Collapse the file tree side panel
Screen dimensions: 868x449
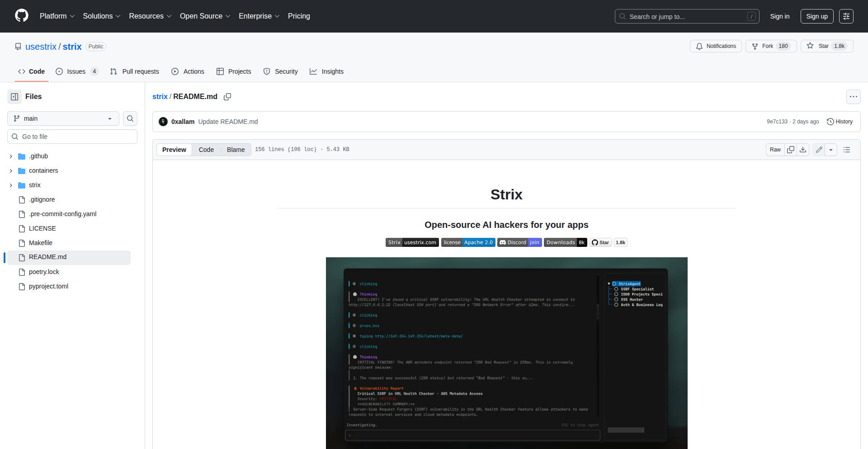[x=14, y=97]
